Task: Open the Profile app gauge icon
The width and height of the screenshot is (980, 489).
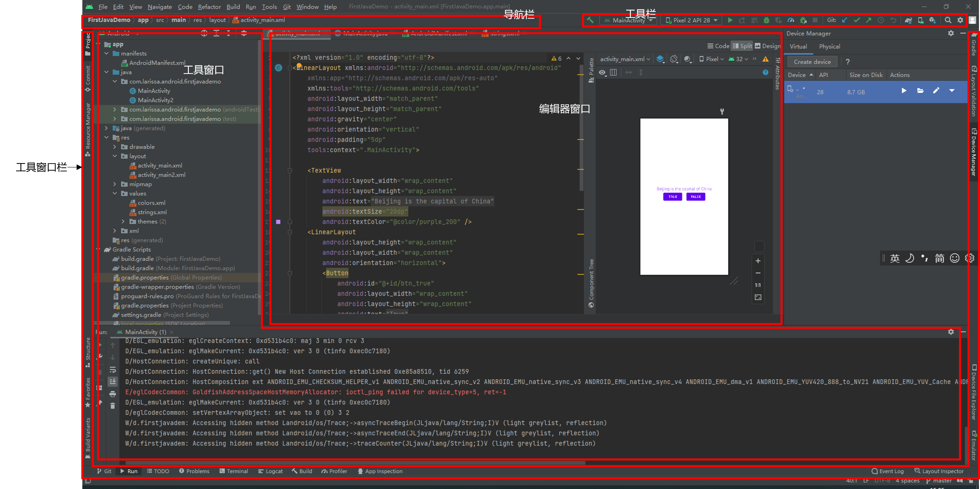Action: tap(790, 20)
